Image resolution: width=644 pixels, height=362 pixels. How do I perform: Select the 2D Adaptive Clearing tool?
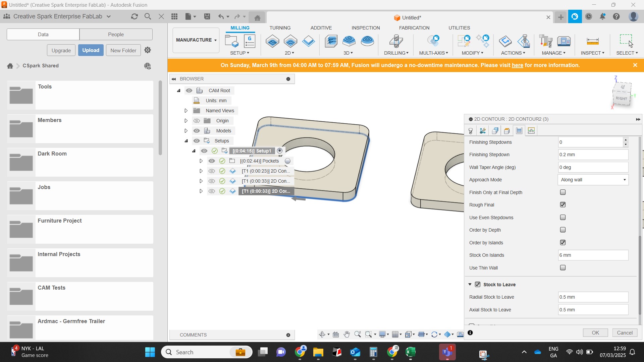click(x=272, y=41)
